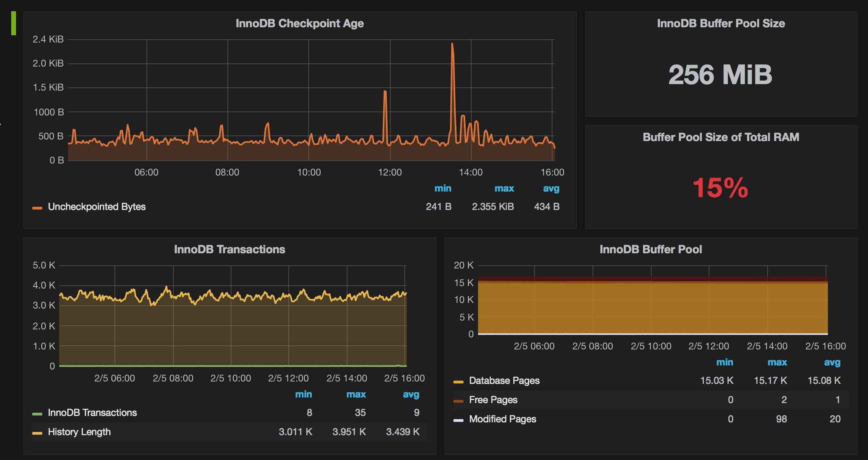Click the Free Pages legend color swatch

coord(458,401)
